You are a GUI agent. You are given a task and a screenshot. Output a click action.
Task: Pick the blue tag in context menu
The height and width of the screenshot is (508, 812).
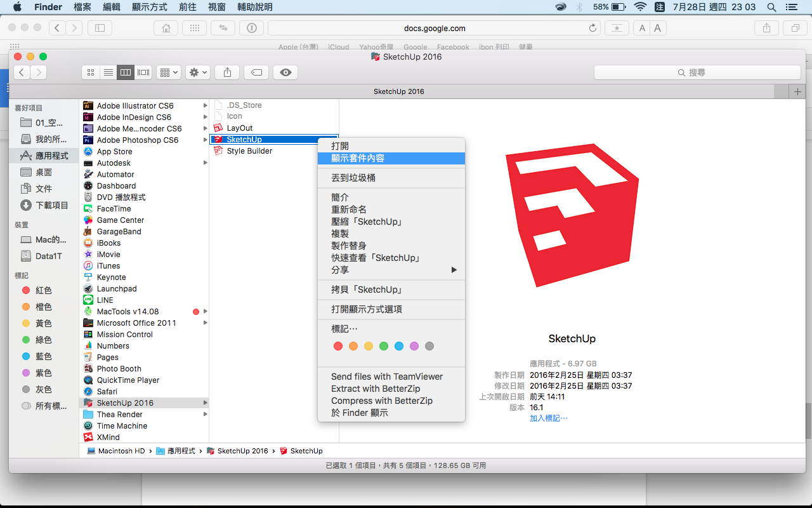tap(399, 346)
